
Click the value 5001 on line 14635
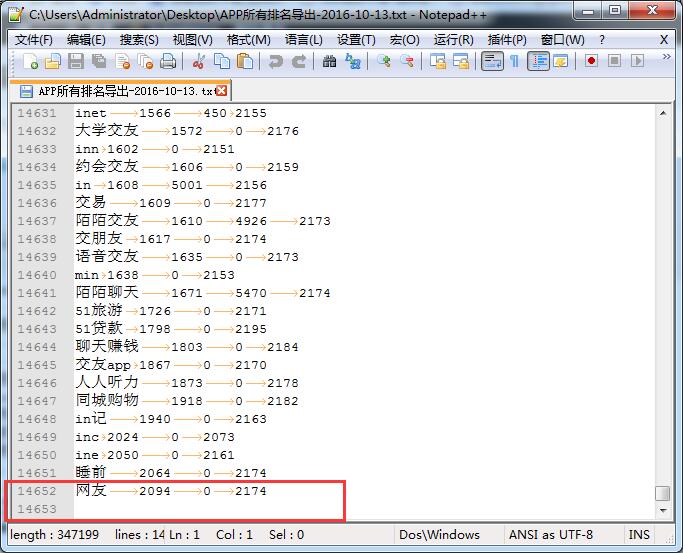point(187,185)
